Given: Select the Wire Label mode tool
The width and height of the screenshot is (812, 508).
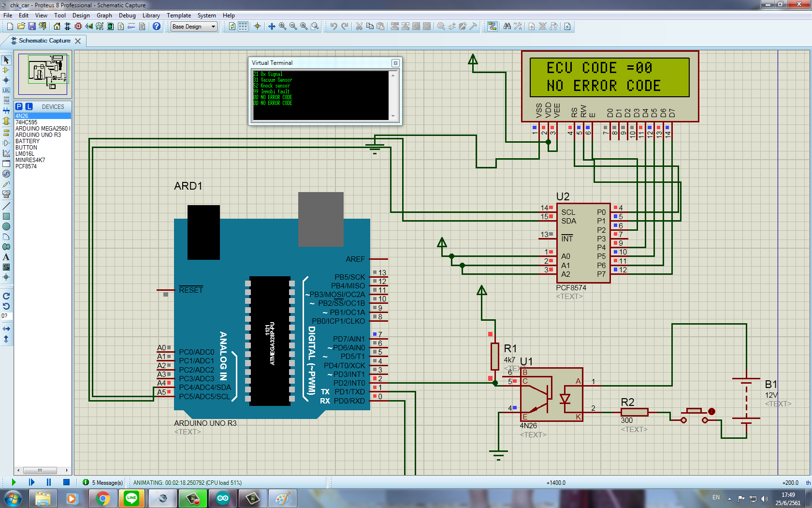Looking at the screenshot, I should pos(6,90).
